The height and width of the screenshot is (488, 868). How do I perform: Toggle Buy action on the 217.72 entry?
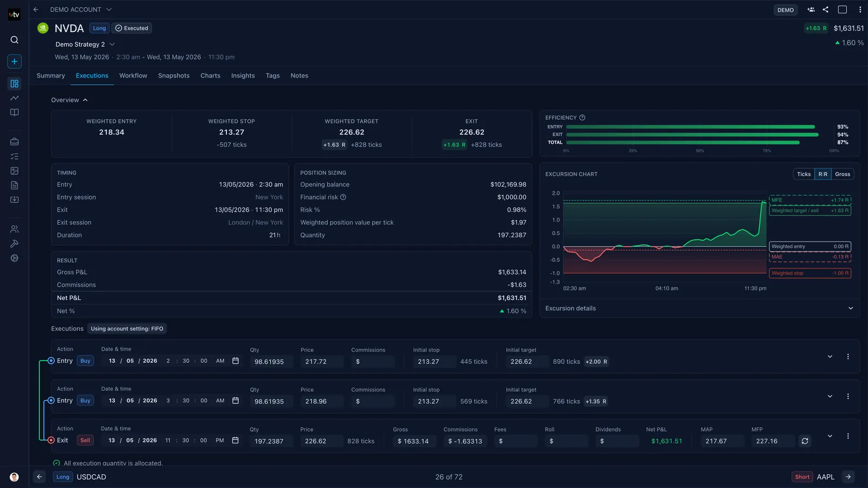pos(85,361)
